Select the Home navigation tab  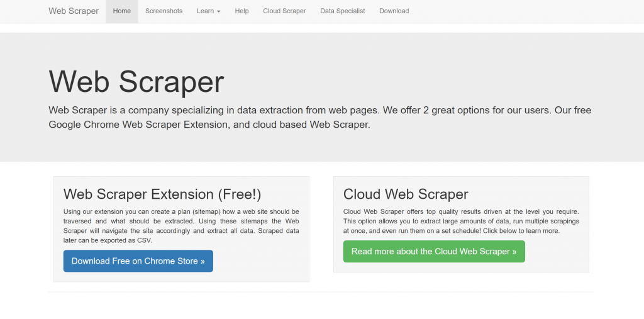(121, 11)
